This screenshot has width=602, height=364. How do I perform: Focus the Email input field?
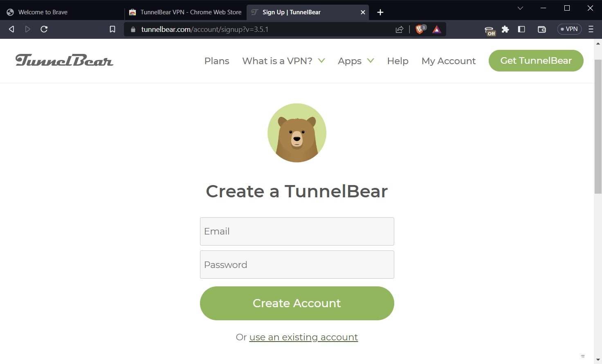[297, 231]
